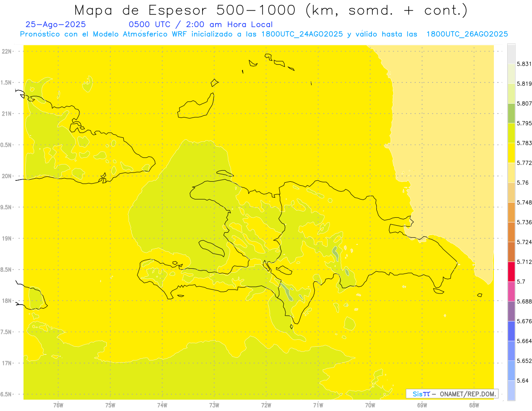Viewport: 532px width, 411px height.
Task: Click the longitude label 72W
Action: click(x=266, y=405)
